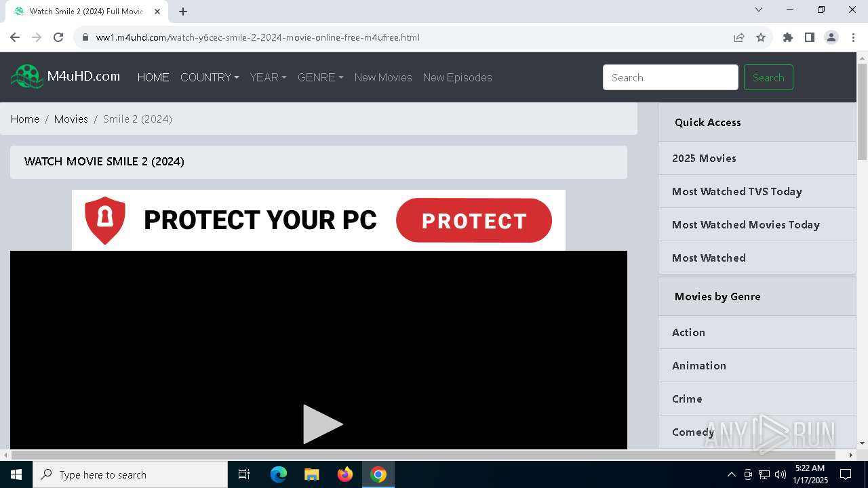Play the video with the play triangle
This screenshot has height=488, width=868.
click(322, 424)
